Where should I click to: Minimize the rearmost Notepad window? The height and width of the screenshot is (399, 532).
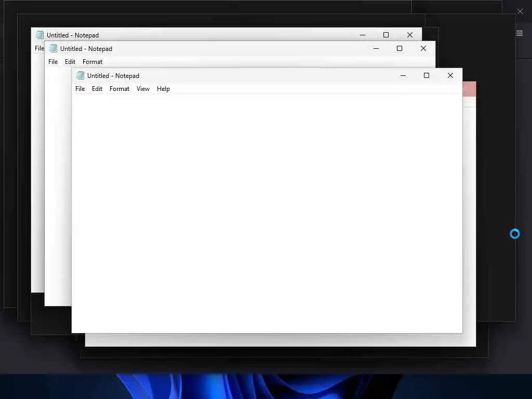tap(363, 35)
